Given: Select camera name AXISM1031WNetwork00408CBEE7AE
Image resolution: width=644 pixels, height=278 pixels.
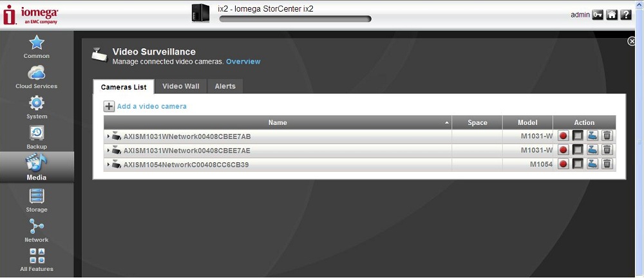Looking at the screenshot, I should coord(187,151).
